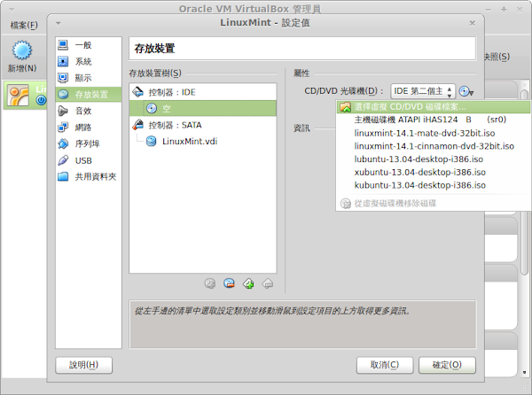Open the settings dialog window menu arrow
This screenshot has height=395, width=532.
[58, 23]
